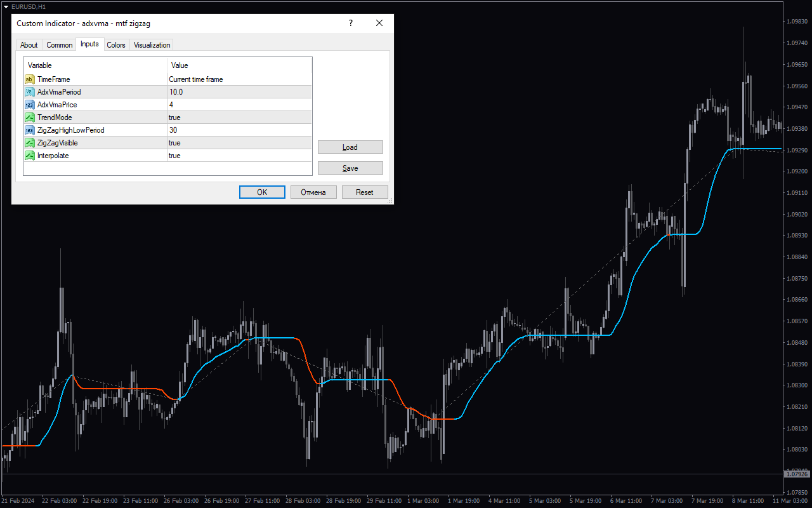
Task: Click the AdxVmaPrice integer type icon
Action: (x=29, y=105)
